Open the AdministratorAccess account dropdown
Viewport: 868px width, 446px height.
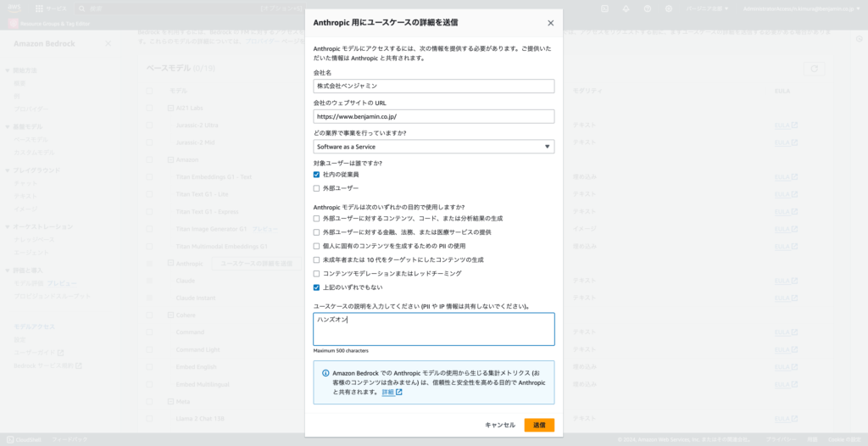click(802, 8)
